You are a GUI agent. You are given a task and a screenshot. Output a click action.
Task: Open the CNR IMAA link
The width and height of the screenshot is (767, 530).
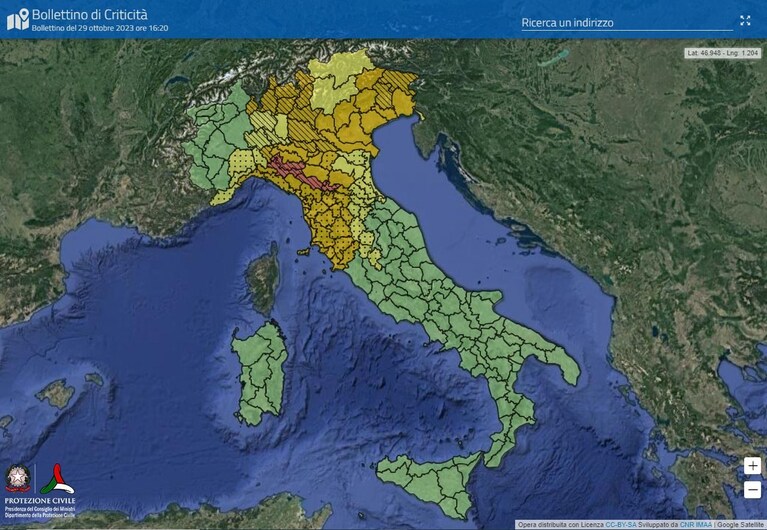(x=696, y=525)
